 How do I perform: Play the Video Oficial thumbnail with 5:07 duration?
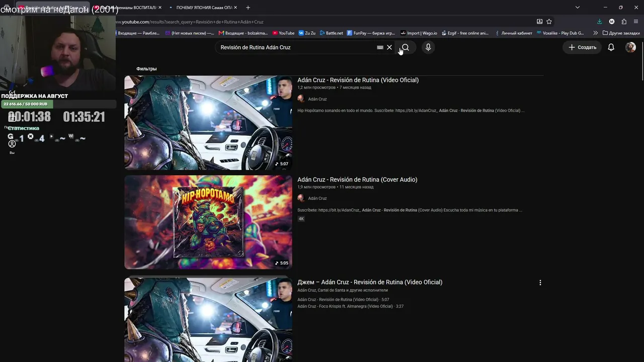point(208,123)
